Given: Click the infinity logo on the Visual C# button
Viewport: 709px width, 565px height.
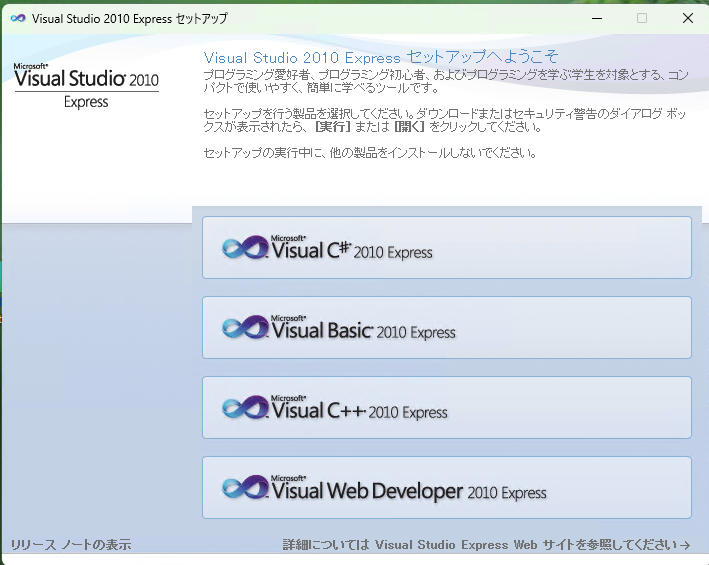Looking at the screenshot, I should click(245, 249).
